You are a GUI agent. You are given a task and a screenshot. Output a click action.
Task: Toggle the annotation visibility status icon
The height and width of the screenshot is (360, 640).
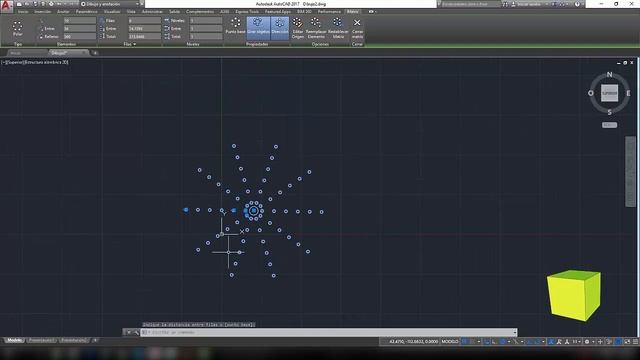551,342
